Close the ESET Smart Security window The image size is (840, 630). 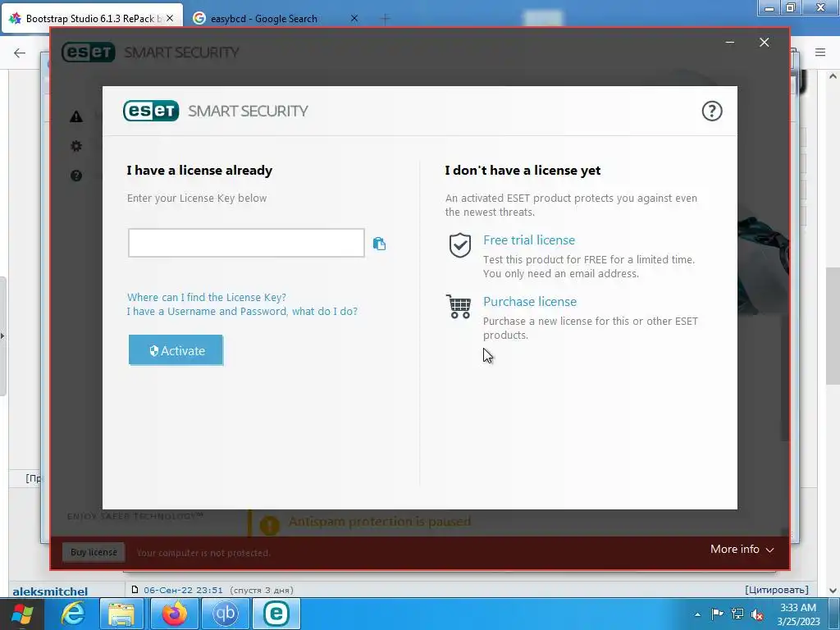765,43
